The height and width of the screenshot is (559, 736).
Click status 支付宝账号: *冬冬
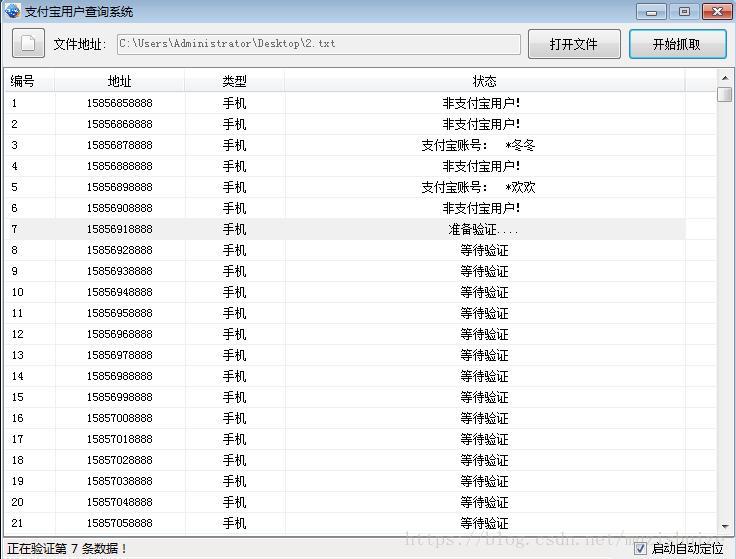pyautogui.click(x=478, y=145)
